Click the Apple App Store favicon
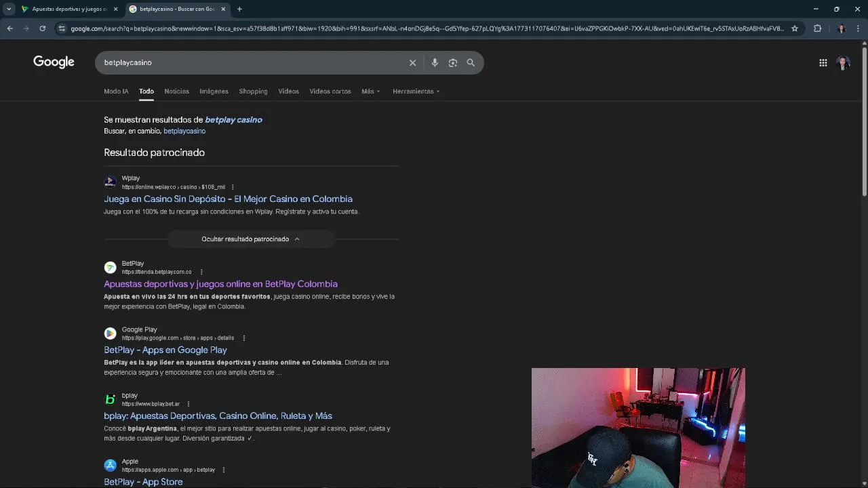Screen dimensions: 868x488 110,465
